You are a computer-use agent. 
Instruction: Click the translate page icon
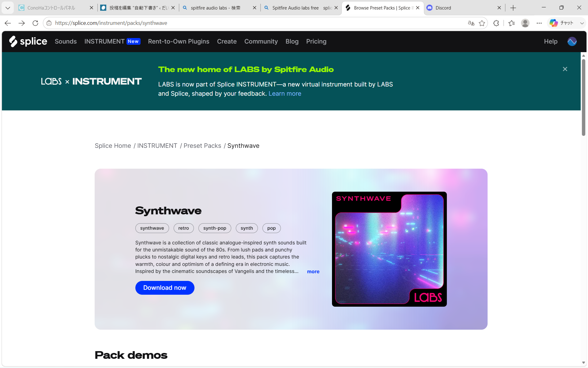tap(471, 23)
